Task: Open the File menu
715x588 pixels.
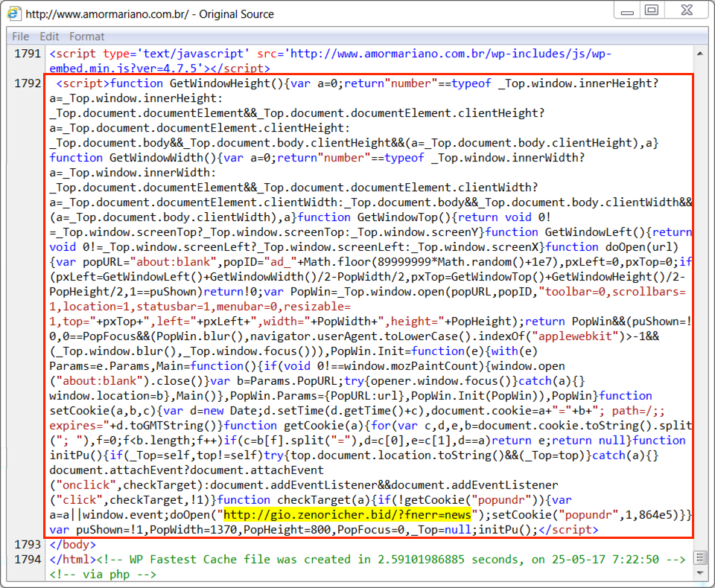Action: click(x=21, y=36)
